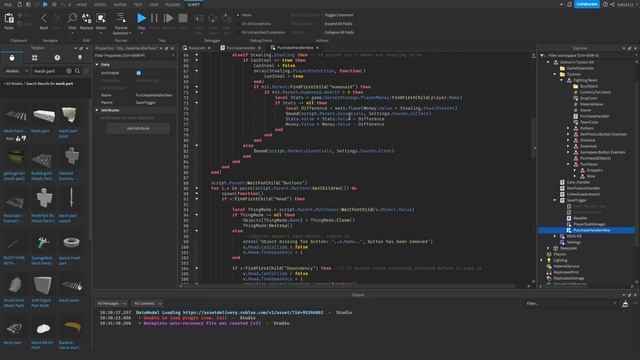Expand the Buttons node in Explorer
Viewport: 640px width, 360px height.
pyautogui.click(x=568, y=128)
